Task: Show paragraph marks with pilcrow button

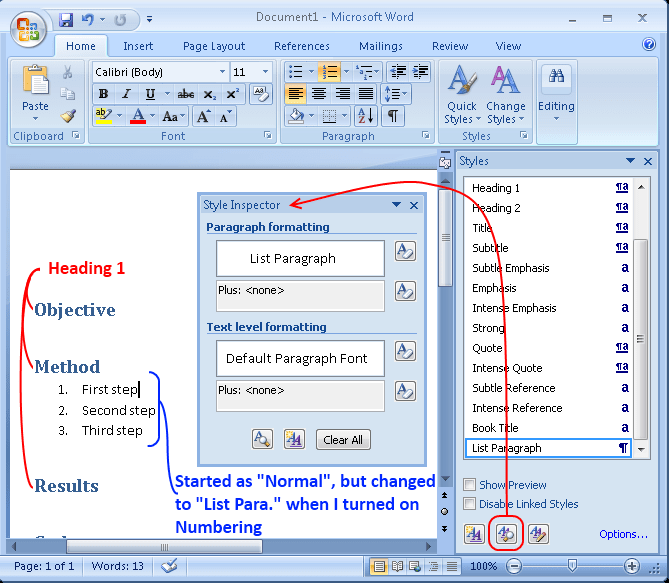Action: pos(393,116)
